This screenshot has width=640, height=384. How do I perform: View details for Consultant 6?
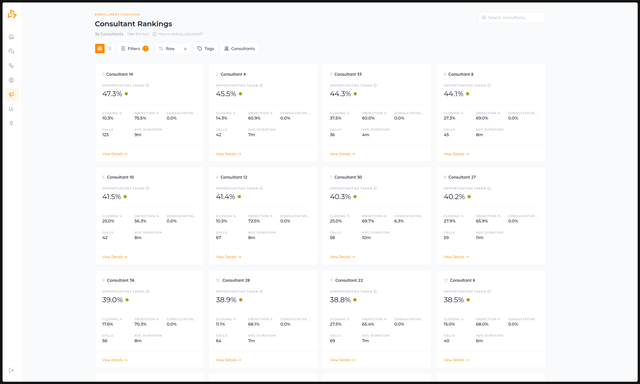click(x=456, y=360)
